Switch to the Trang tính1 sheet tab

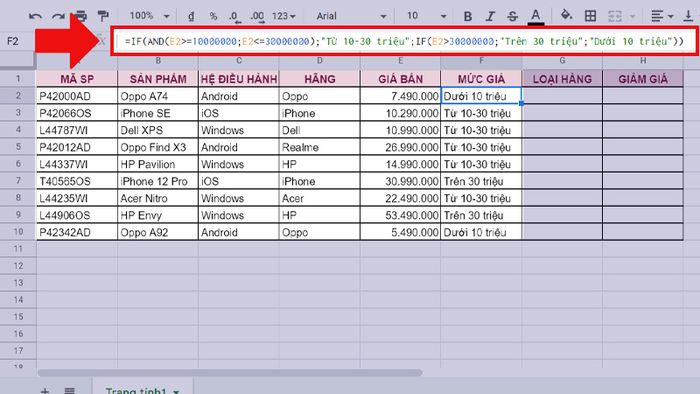pos(142,389)
